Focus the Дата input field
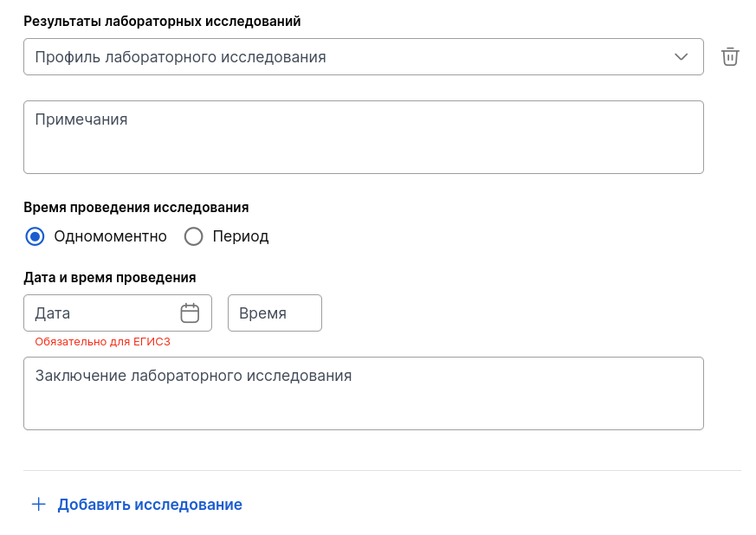The height and width of the screenshot is (535, 756). click(118, 313)
